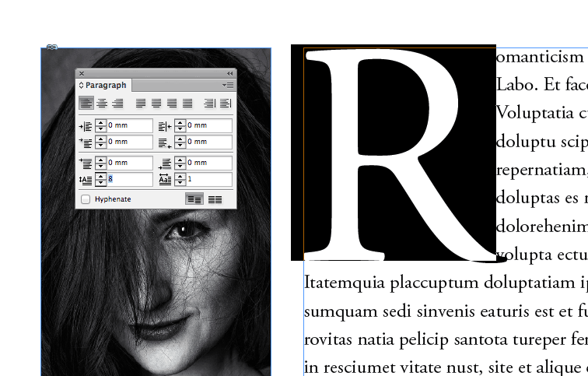This screenshot has width=588, height=376.
Task: Click the Drop Cap Lines stepper
Action: click(100, 179)
